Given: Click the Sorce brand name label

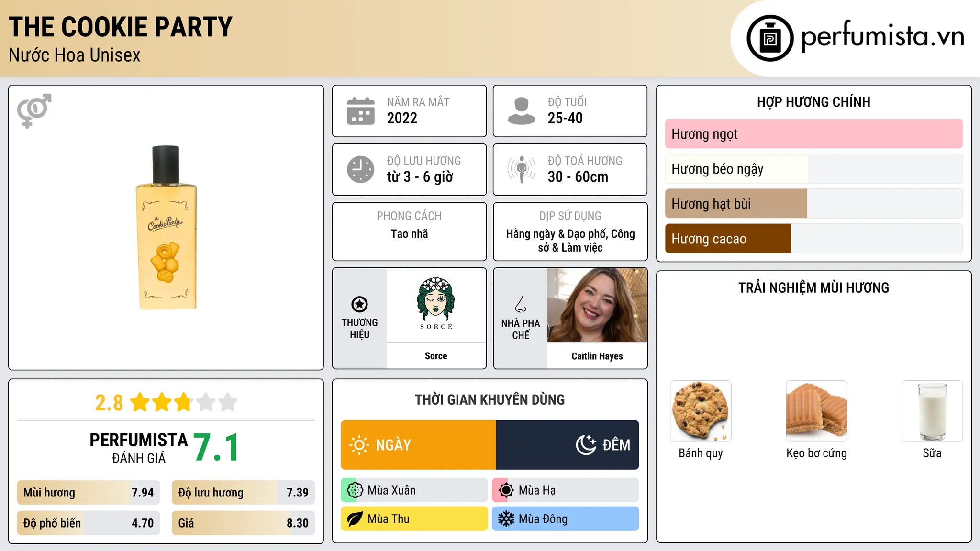Looking at the screenshot, I should click(x=436, y=356).
